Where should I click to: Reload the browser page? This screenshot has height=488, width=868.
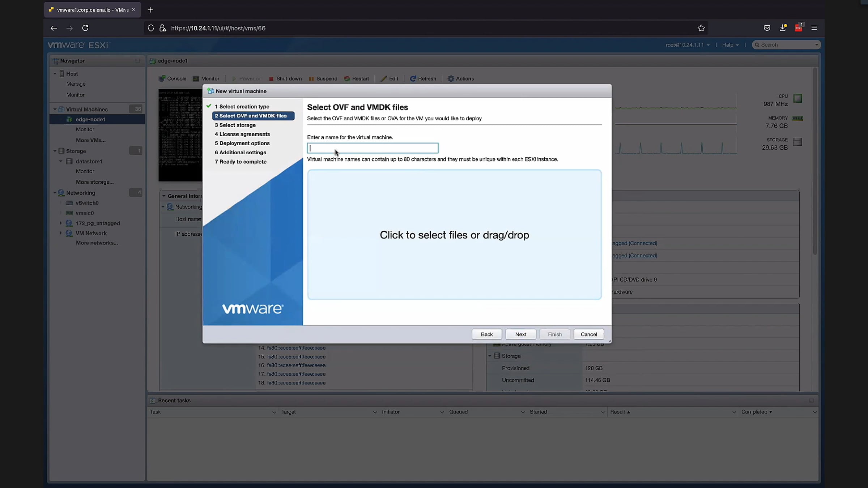[85, 28]
